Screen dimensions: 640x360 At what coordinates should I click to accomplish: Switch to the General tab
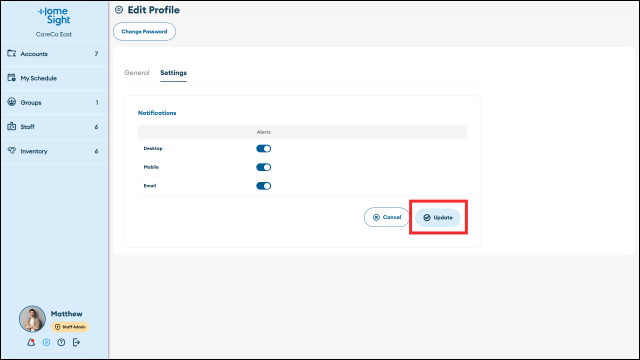(137, 73)
